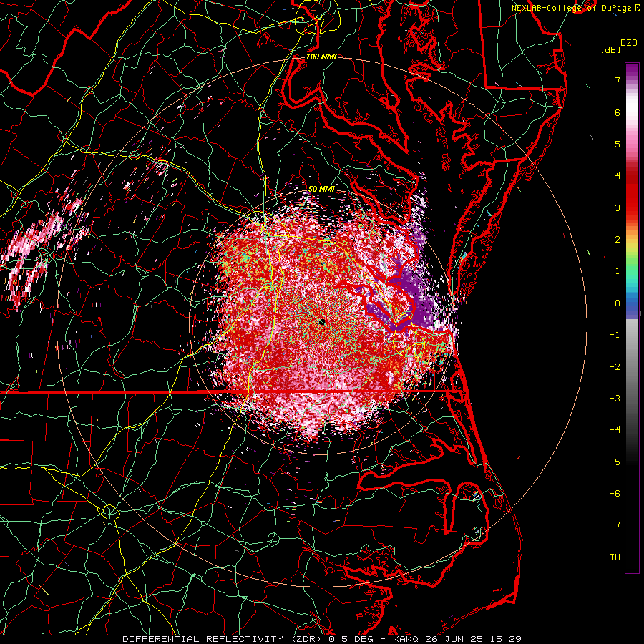Click the -7 value on the color scale
This screenshot has height=644, width=644.
pyautogui.click(x=615, y=525)
